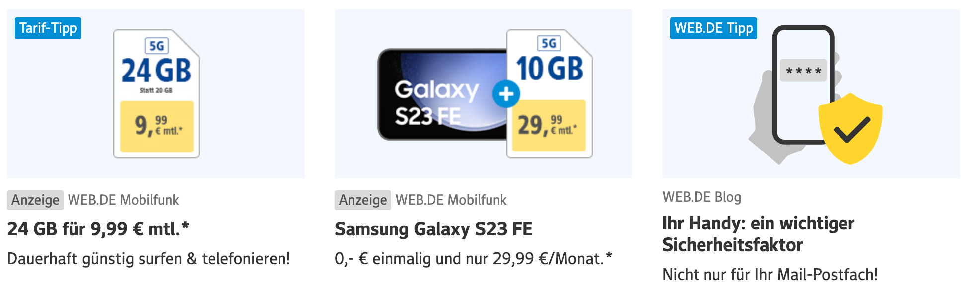Click the yellow 9,99 € price tag
Screen dimensions: 980x303
(x=157, y=126)
